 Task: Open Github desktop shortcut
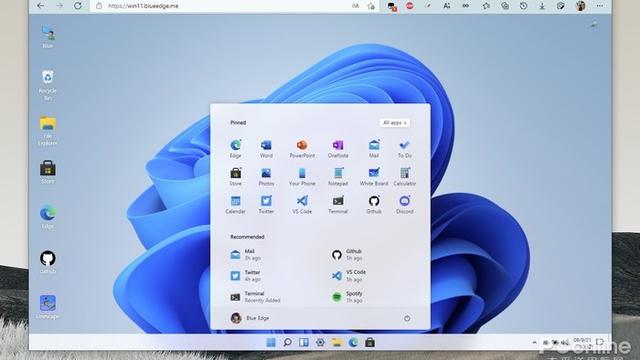pyautogui.click(x=48, y=262)
